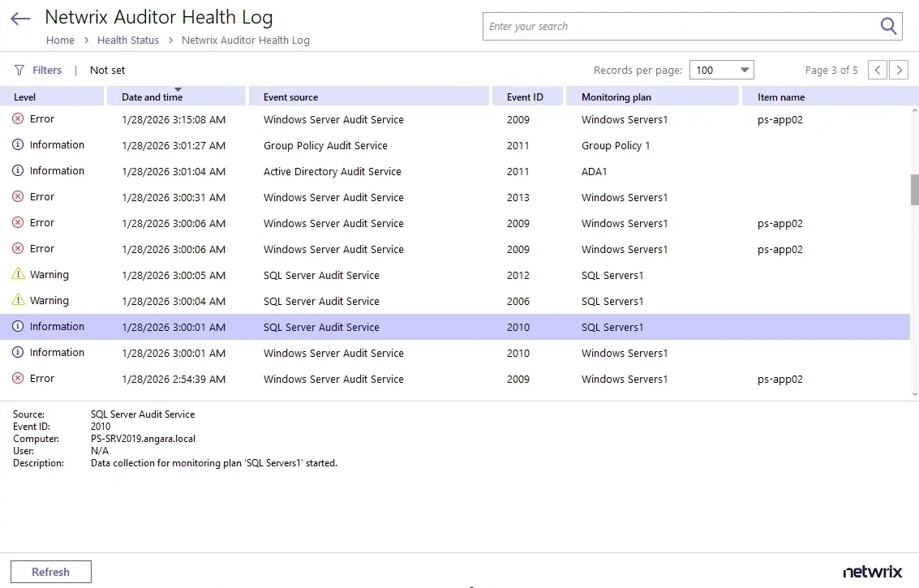The width and height of the screenshot is (919, 588).
Task: Click the next page chevron
Action: tap(899, 70)
